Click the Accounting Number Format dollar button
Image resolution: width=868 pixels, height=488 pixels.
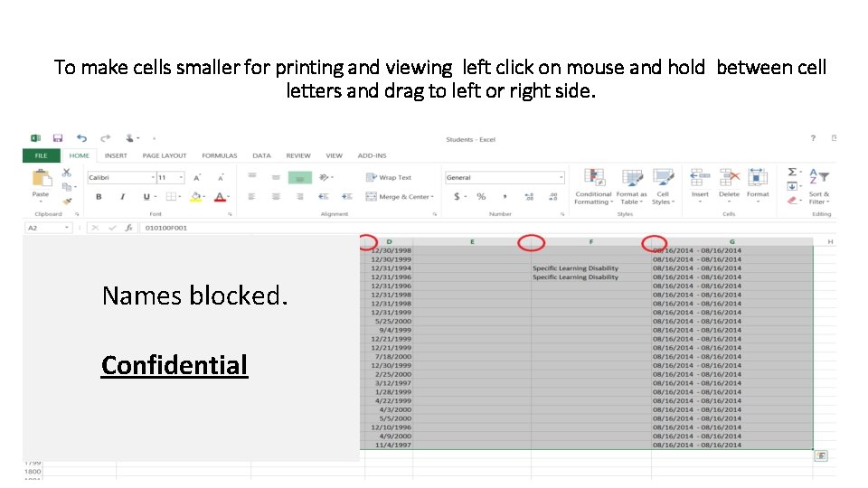[457, 196]
